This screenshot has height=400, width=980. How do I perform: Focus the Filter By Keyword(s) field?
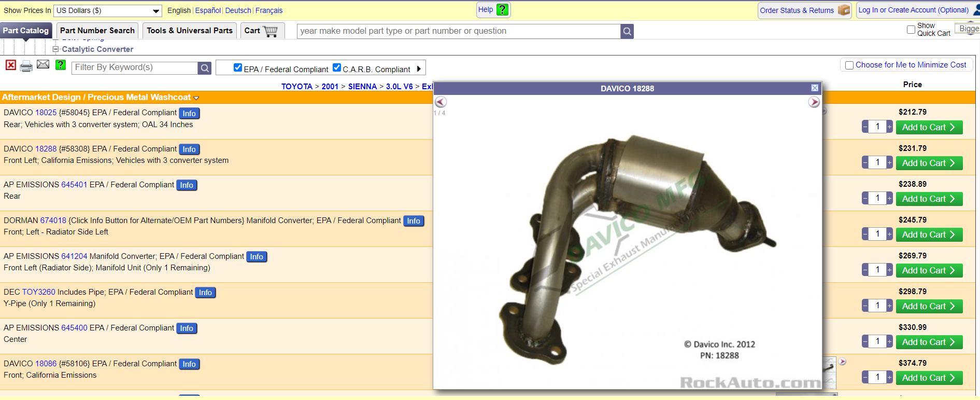[134, 68]
